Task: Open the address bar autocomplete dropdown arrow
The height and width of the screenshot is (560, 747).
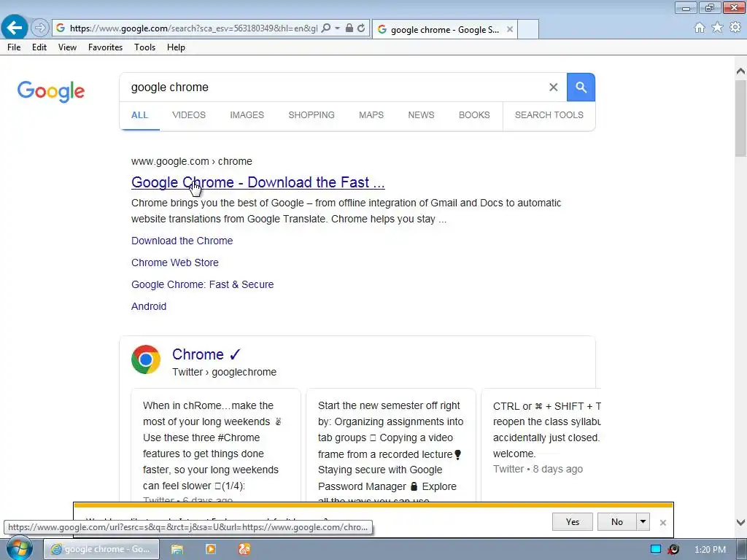Action: coord(337,28)
